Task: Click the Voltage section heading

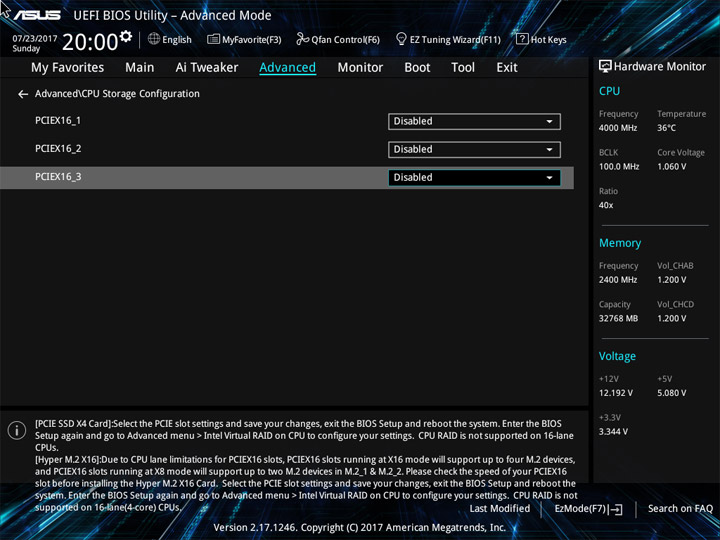Action: click(617, 356)
